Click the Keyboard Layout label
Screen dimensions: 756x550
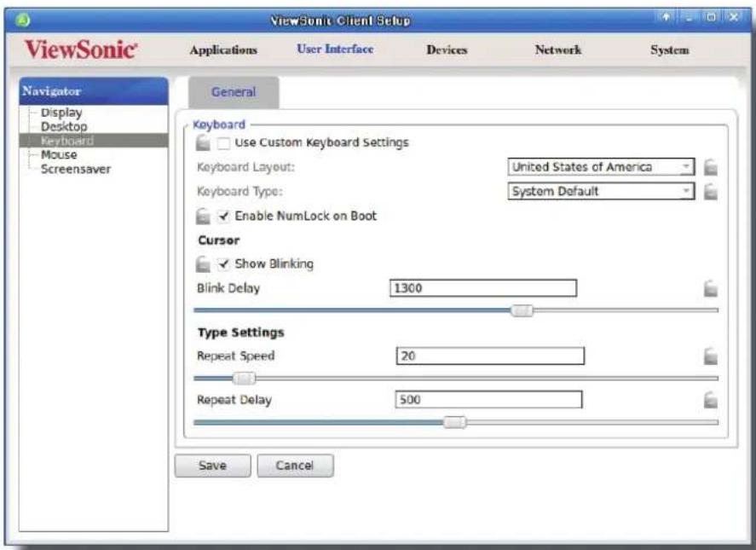(x=245, y=167)
